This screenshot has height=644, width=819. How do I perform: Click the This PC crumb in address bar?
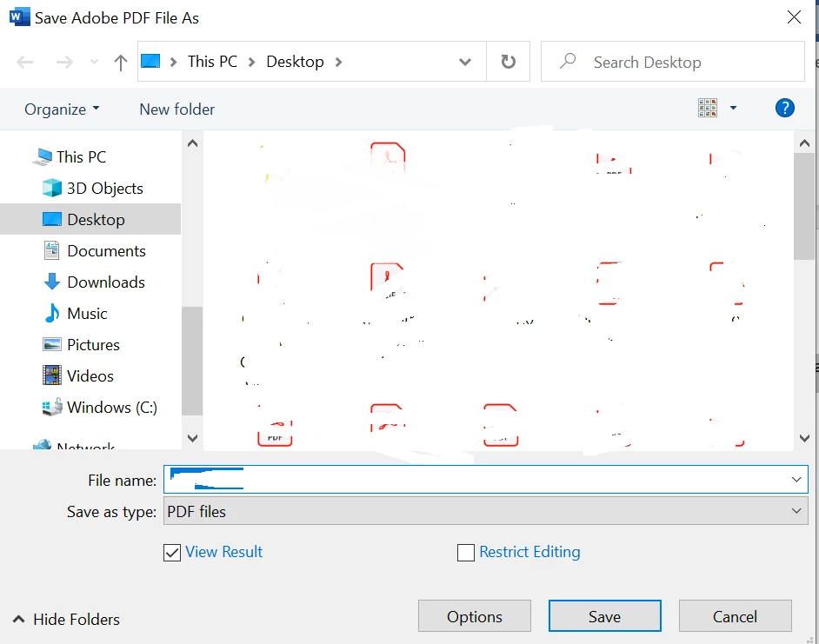coord(212,62)
